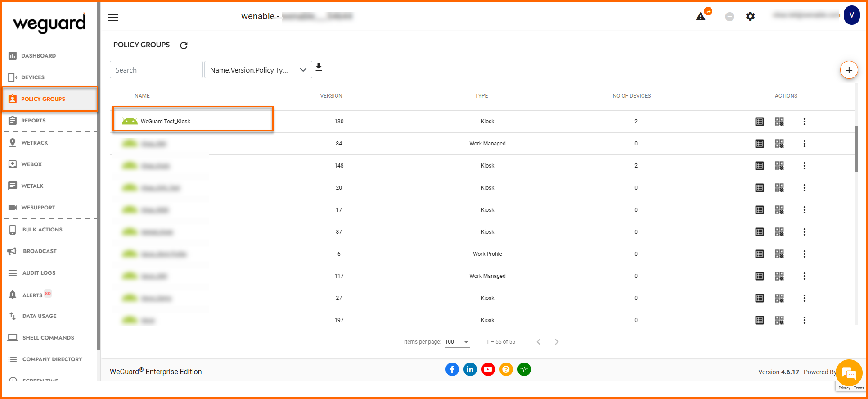The height and width of the screenshot is (399, 868).
Task: Click the grey status circle in header
Action: tap(729, 17)
